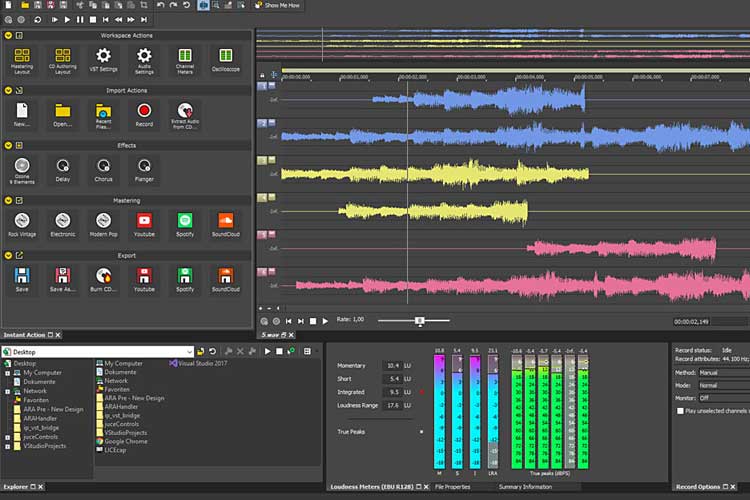Start preview playback in Explorer toolbar

[x=267, y=352]
